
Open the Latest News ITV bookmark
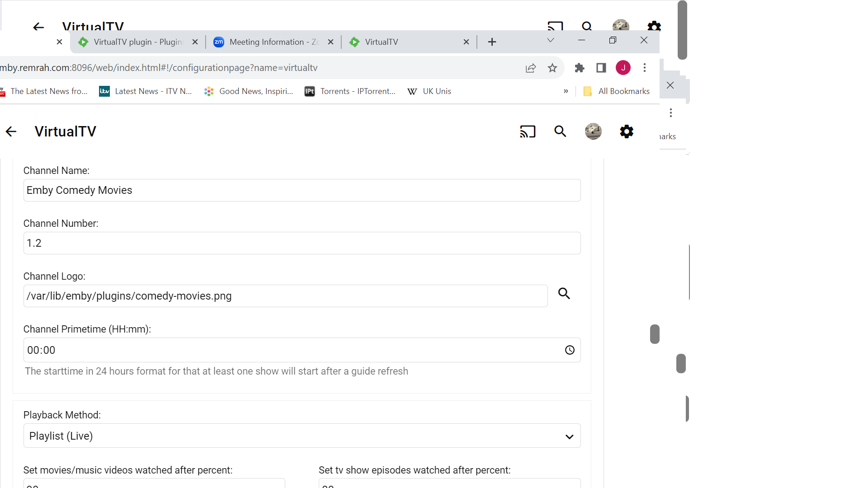click(x=146, y=91)
